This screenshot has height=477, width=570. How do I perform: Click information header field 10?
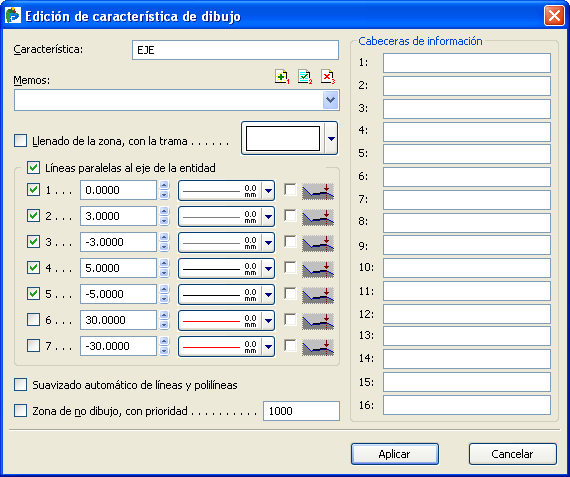pos(467,268)
